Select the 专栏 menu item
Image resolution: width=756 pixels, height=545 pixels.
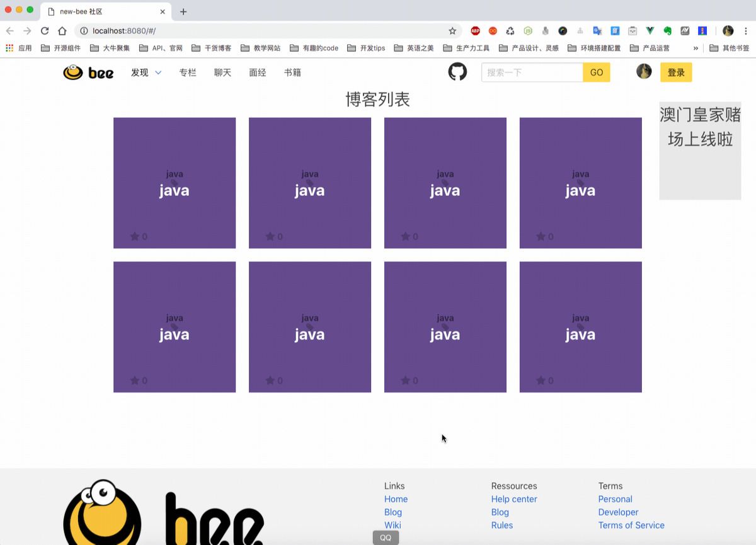point(187,72)
